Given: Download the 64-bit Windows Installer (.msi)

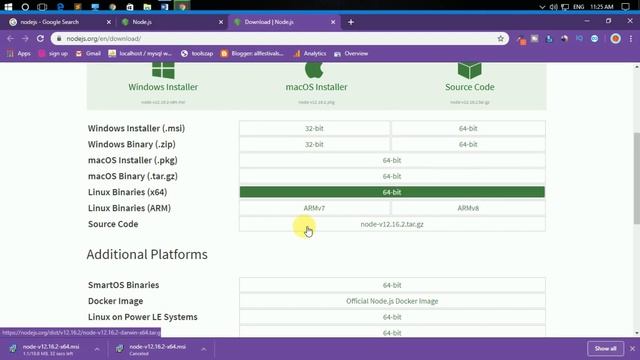Looking at the screenshot, I should pos(468,128).
